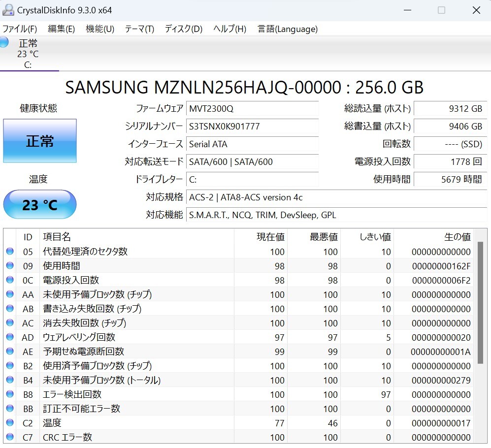This screenshot has height=448, width=491.
Task: Click the firmware field MVT2300Q
Action: coord(252,109)
